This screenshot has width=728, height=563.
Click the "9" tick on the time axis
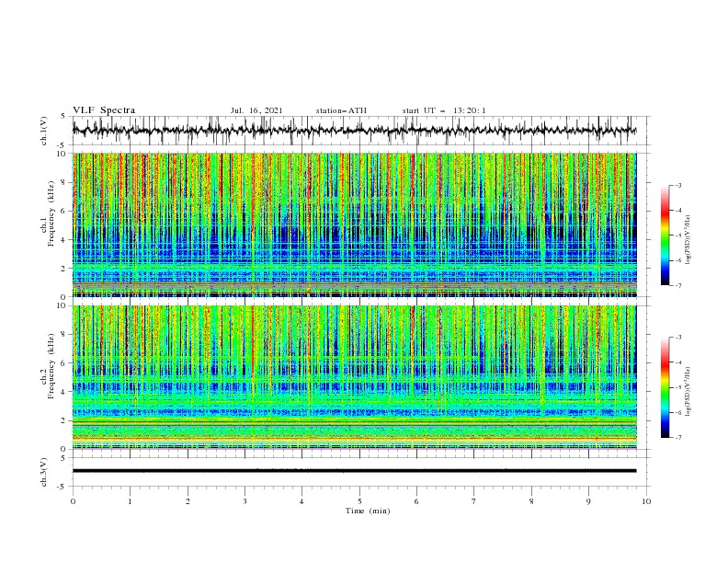(588, 501)
